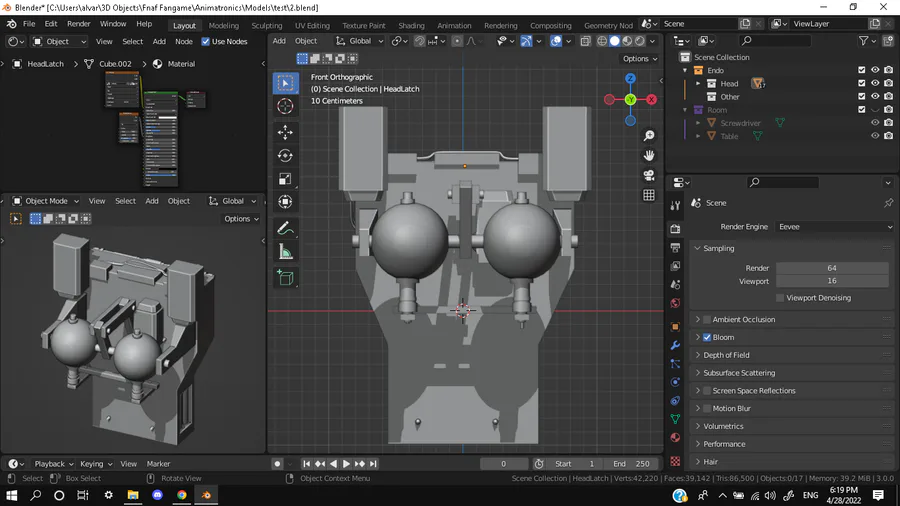The height and width of the screenshot is (506, 900).
Task: Select the Cursor tool in viewport toolbar
Action: pyautogui.click(x=286, y=106)
